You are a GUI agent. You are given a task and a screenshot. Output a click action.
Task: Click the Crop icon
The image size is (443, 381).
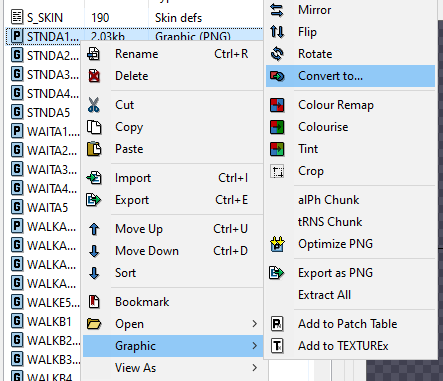pos(277,171)
